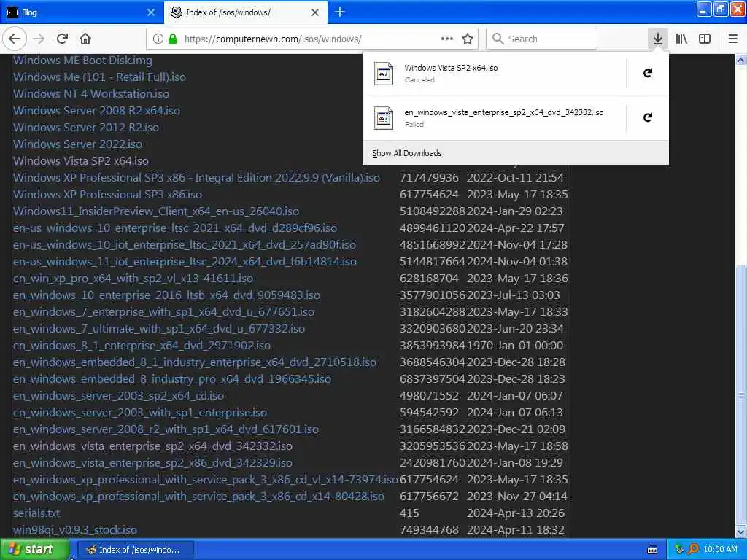
Task: Show site information icon in address bar
Action: click(158, 39)
